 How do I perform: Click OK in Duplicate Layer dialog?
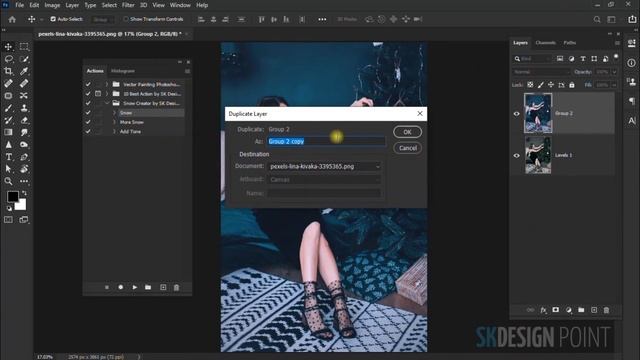pyautogui.click(x=407, y=132)
